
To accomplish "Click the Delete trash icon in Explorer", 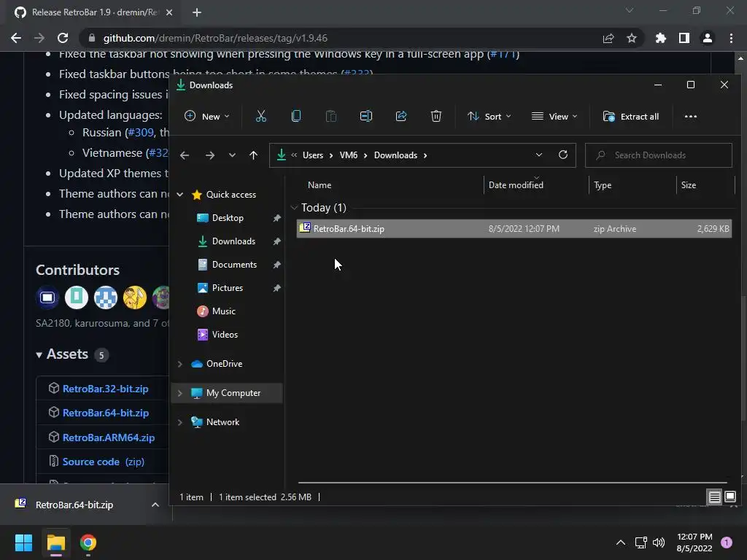I will tap(436, 116).
